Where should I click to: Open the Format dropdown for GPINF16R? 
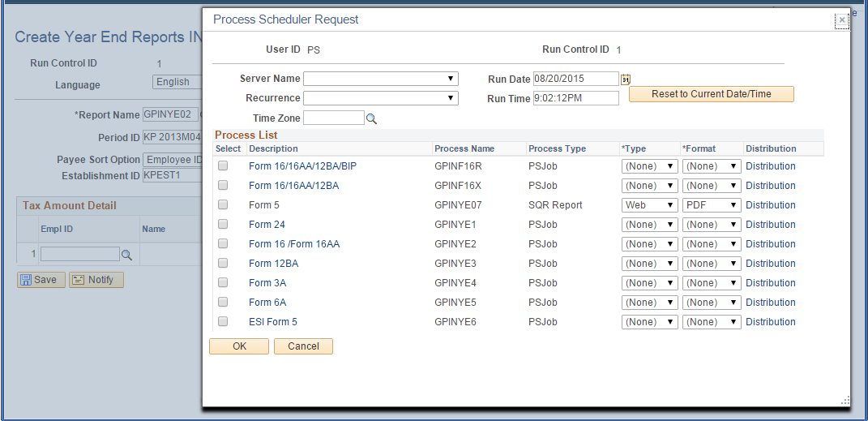(x=712, y=166)
